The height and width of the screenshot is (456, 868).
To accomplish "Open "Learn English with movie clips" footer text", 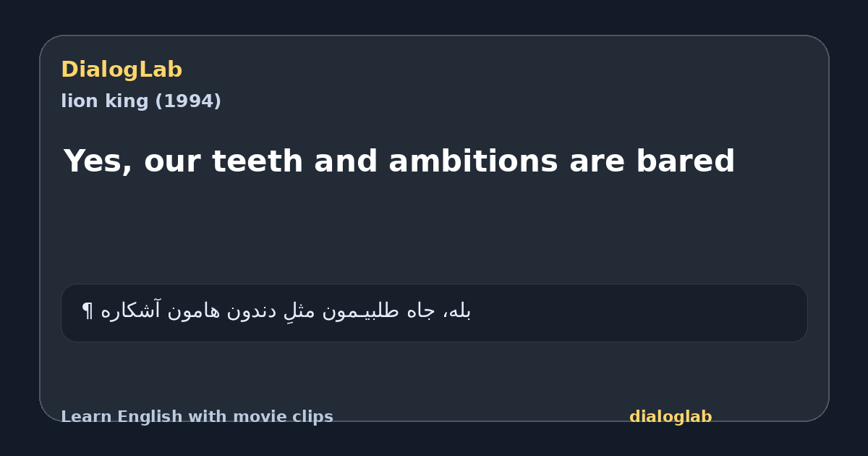I will coord(197,417).
